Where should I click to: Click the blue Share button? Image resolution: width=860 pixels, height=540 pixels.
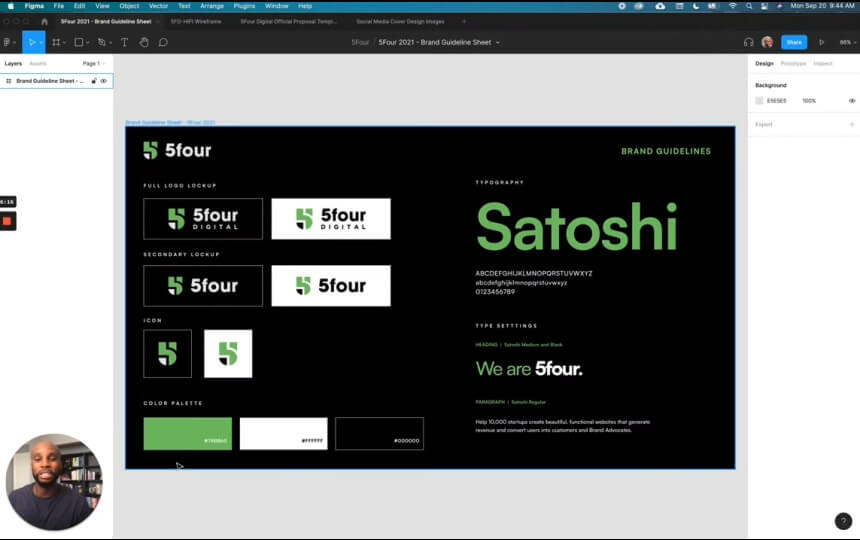coord(794,42)
